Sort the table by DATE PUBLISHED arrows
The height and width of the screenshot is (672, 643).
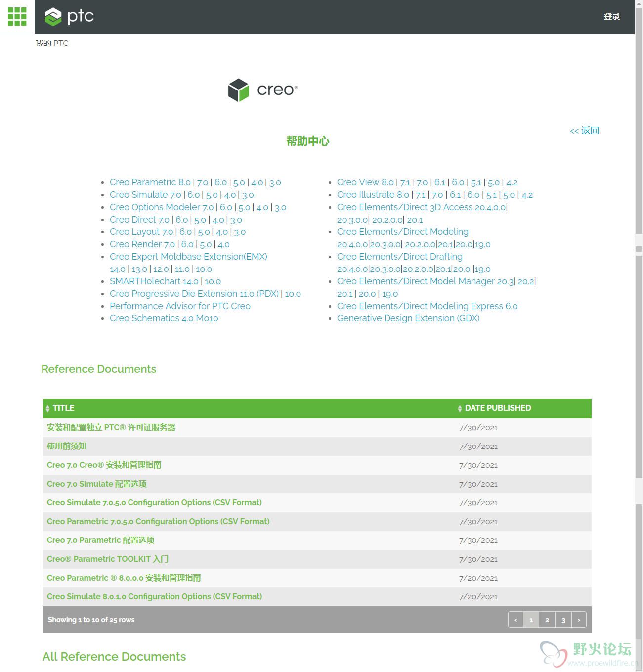(x=460, y=409)
